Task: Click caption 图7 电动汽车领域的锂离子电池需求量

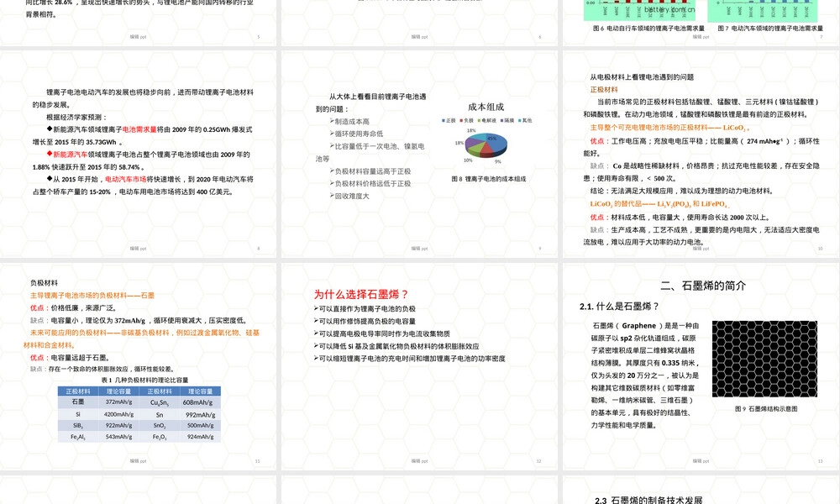Action: 770,29
